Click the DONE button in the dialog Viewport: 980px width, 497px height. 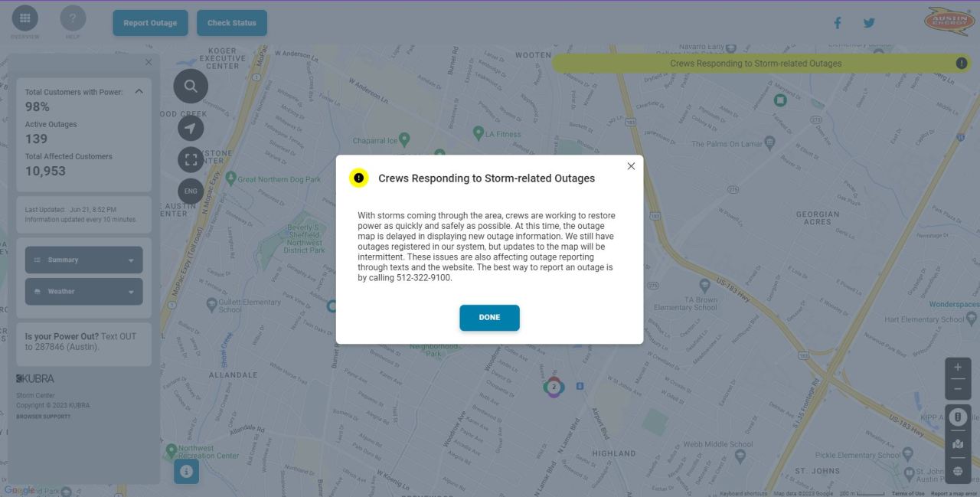[489, 318]
